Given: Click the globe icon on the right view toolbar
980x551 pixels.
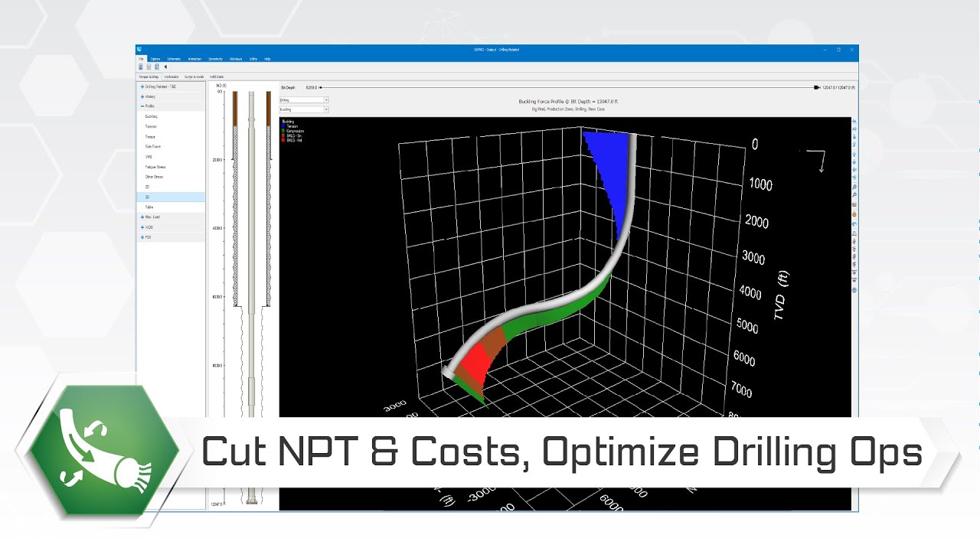Looking at the screenshot, I should [x=854, y=291].
